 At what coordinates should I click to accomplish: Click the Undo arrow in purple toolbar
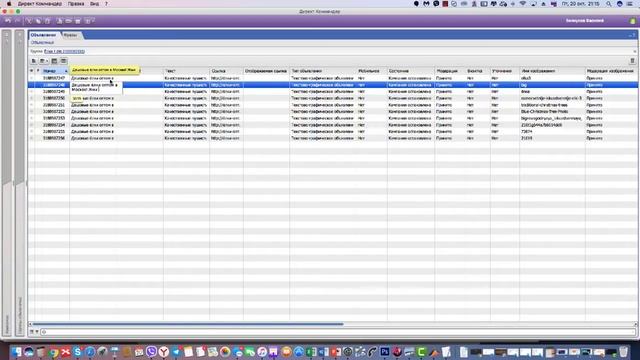coord(8,21)
